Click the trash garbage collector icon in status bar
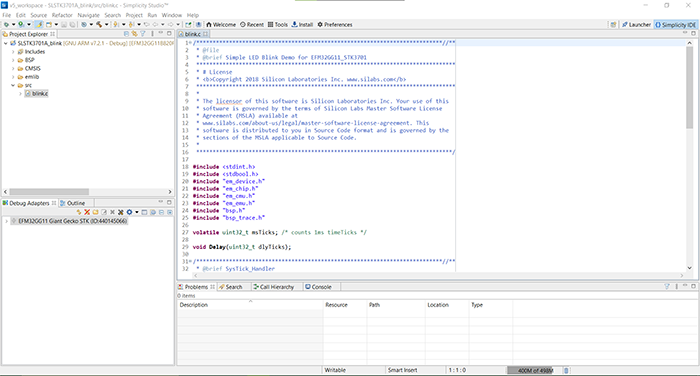This screenshot has height=376, width=700. tap(566, 370)
